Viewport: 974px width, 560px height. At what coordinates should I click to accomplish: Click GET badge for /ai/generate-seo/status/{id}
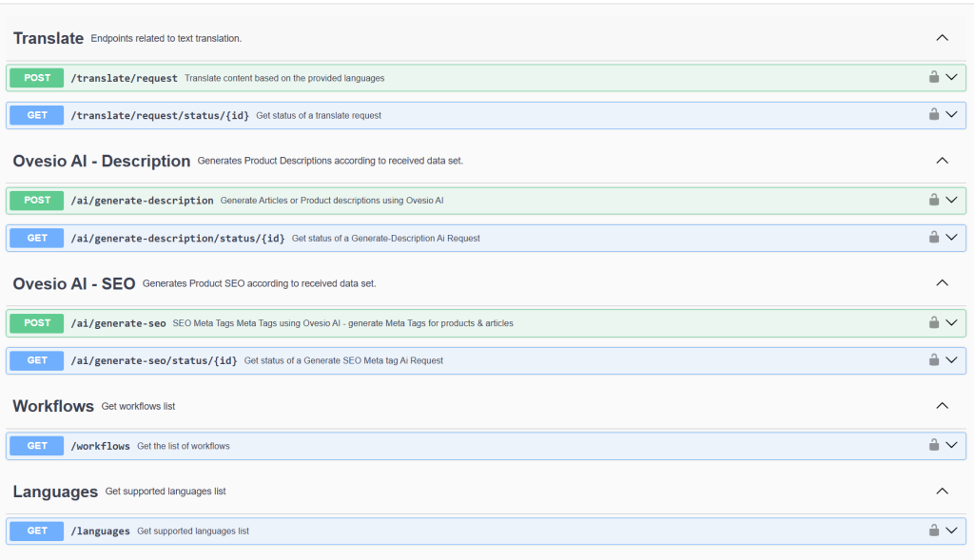(37, 360)
